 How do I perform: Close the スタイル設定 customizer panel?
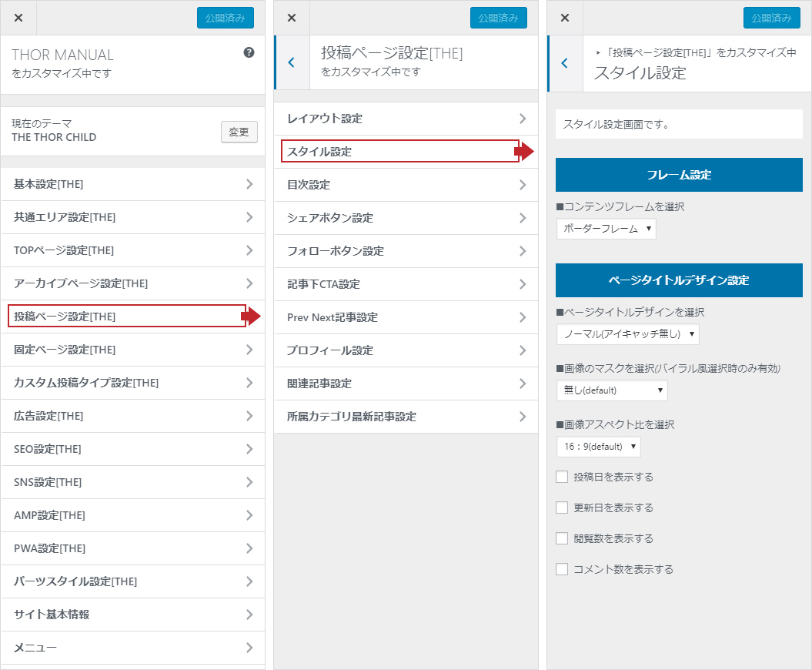click(x=565, y=18)
